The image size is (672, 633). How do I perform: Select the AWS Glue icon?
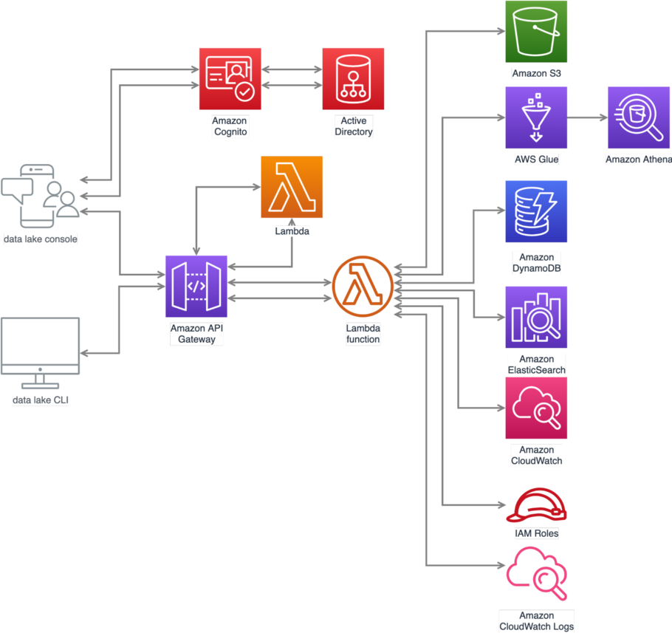pos(535,117)
